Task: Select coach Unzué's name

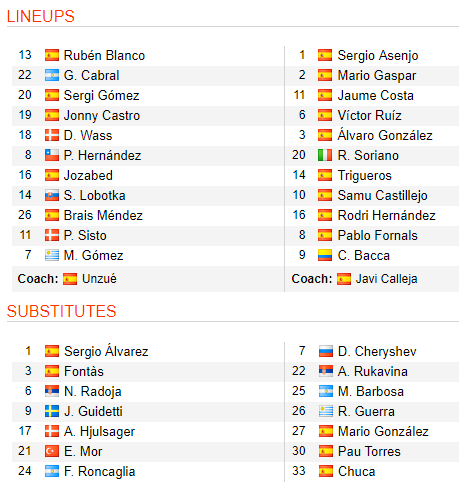Action: click(99, 279)
